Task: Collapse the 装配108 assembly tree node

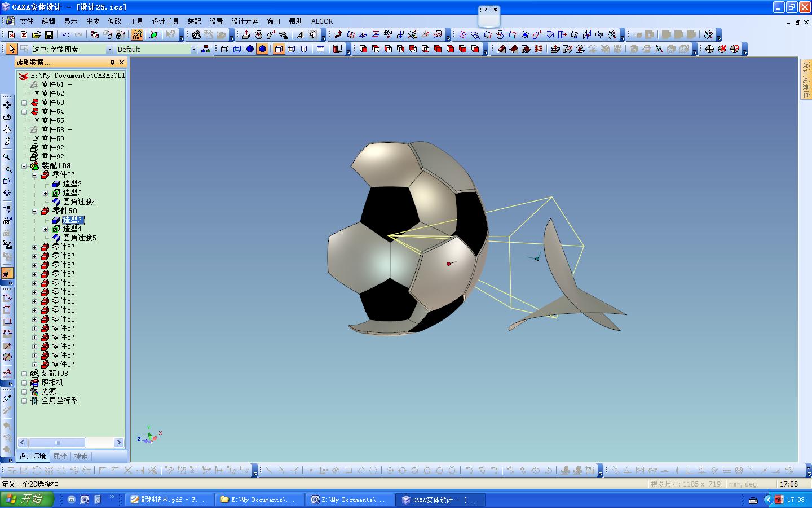Action: (24, 166)
